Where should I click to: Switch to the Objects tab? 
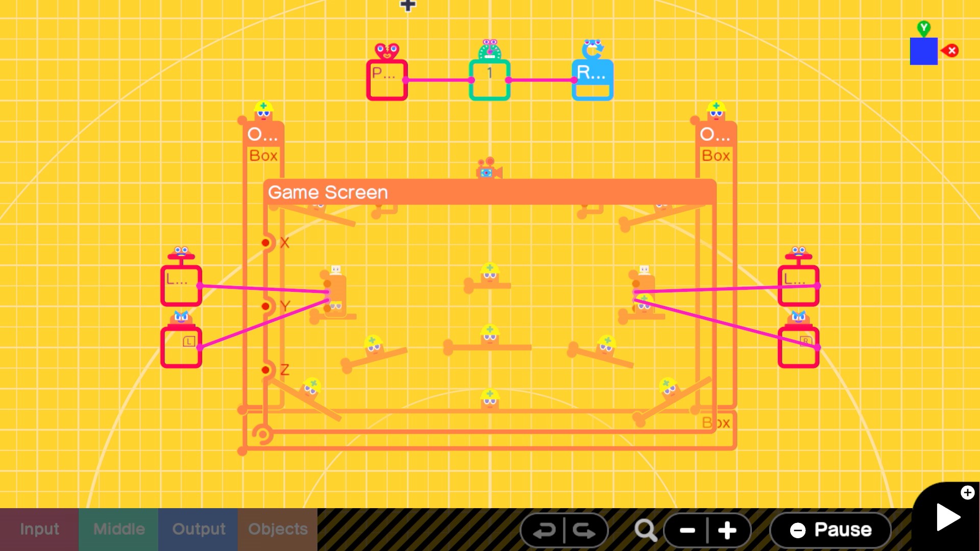point(277,530)
